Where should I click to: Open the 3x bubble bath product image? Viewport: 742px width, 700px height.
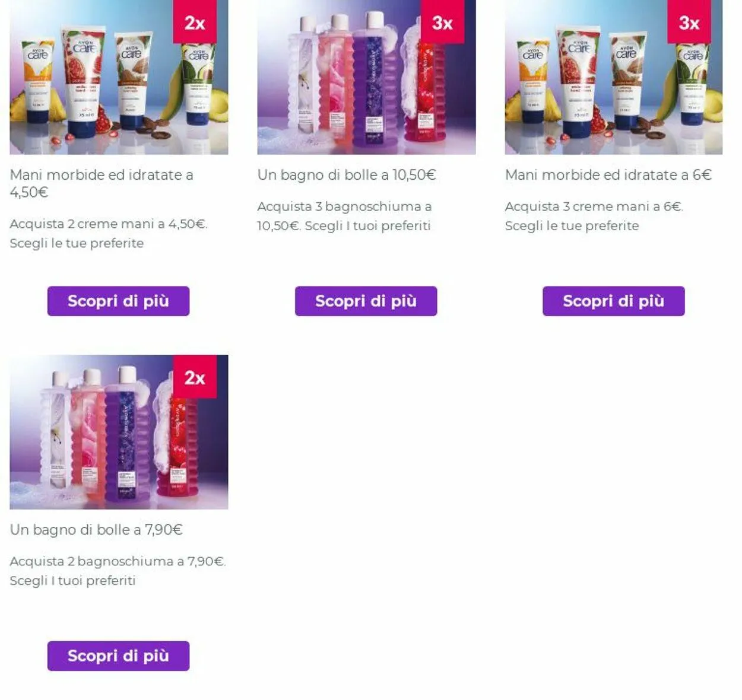click(x=366, y=77)
